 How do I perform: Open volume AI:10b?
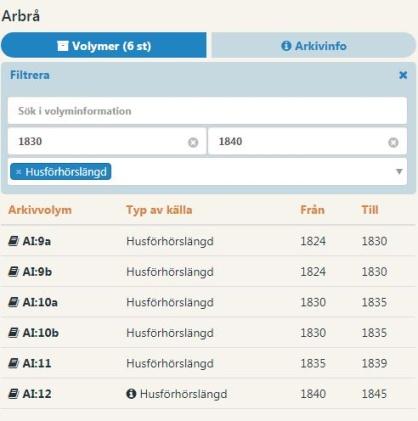[41, 332]
